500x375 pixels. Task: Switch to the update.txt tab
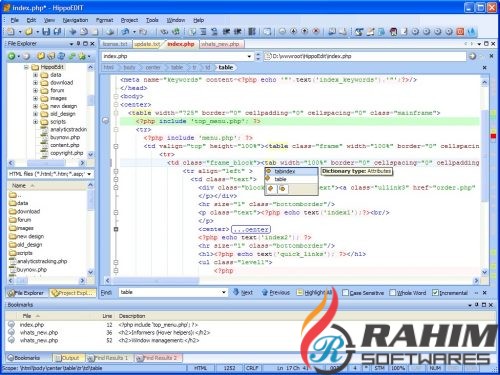tap(147, 44)
